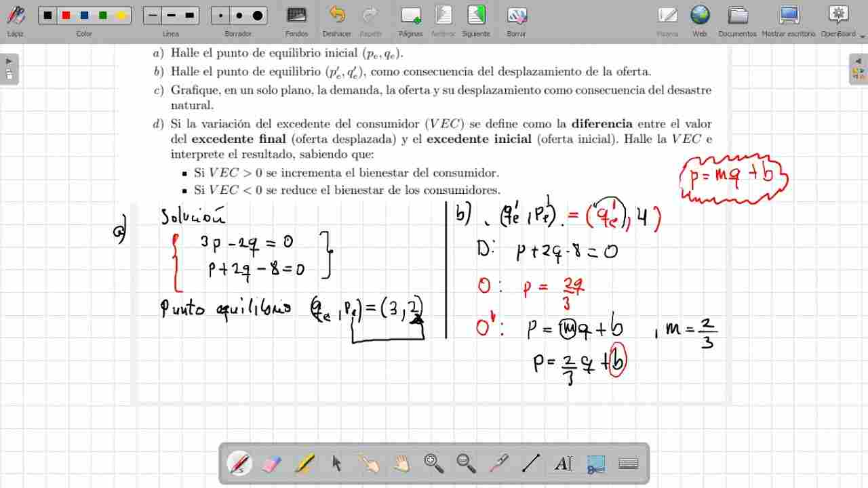Add a new page with Páginas
Screen dimensions: 868x488
point(411,20)
